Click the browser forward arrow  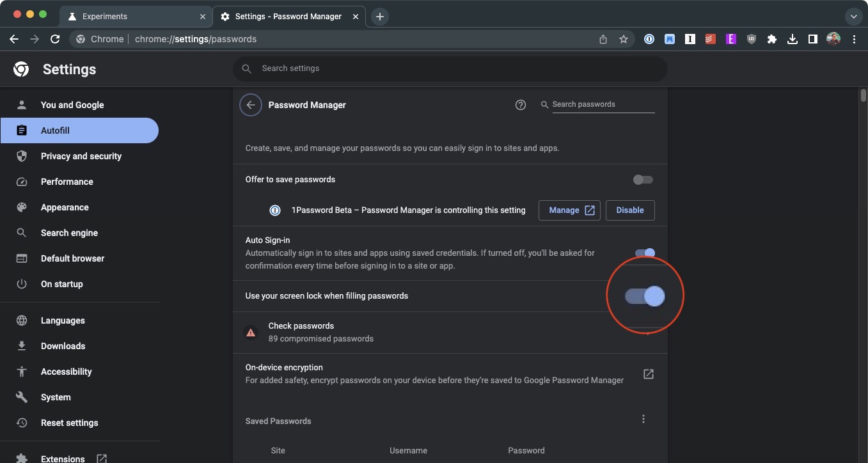[x=35, y=39]
